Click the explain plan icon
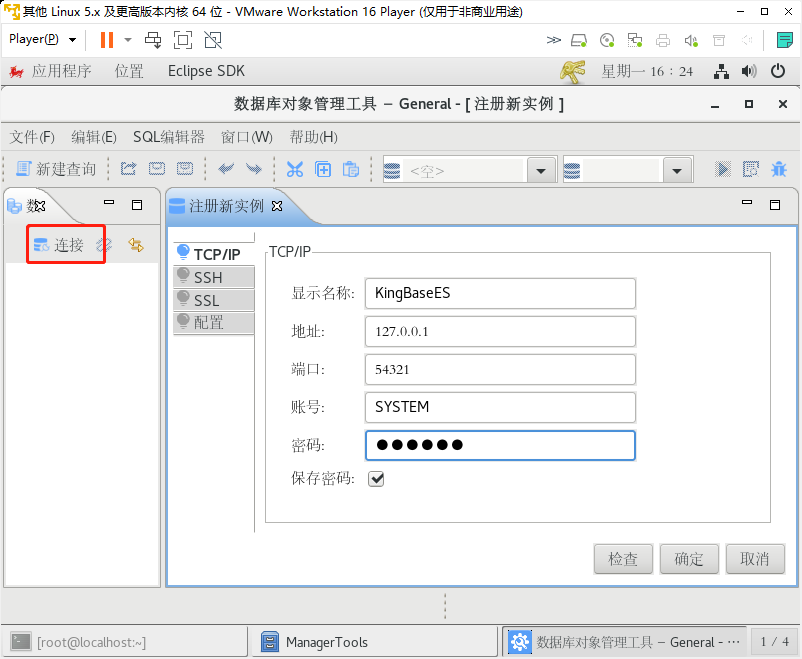Viewport: 802px width, 659px height. coord(751,169)
